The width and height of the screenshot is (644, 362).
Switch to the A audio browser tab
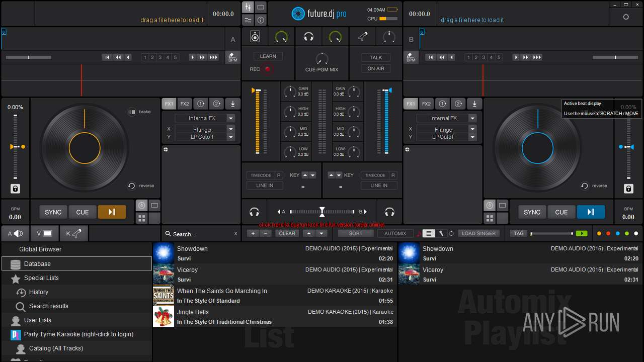[15, 233]
